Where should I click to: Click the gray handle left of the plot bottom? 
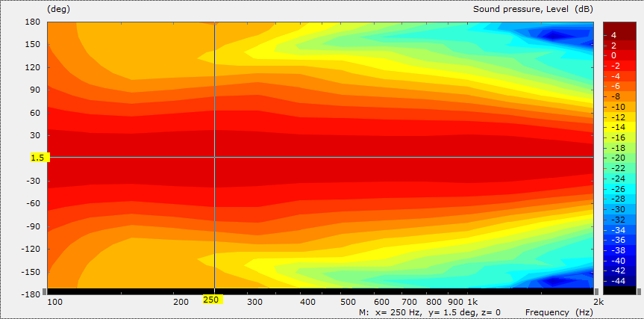[x=44, y=291]
